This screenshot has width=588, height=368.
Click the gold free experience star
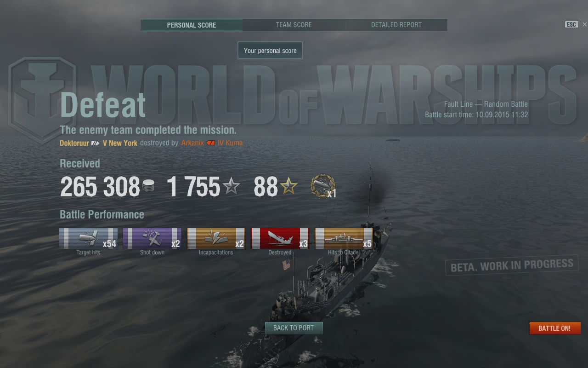point(289,186)
